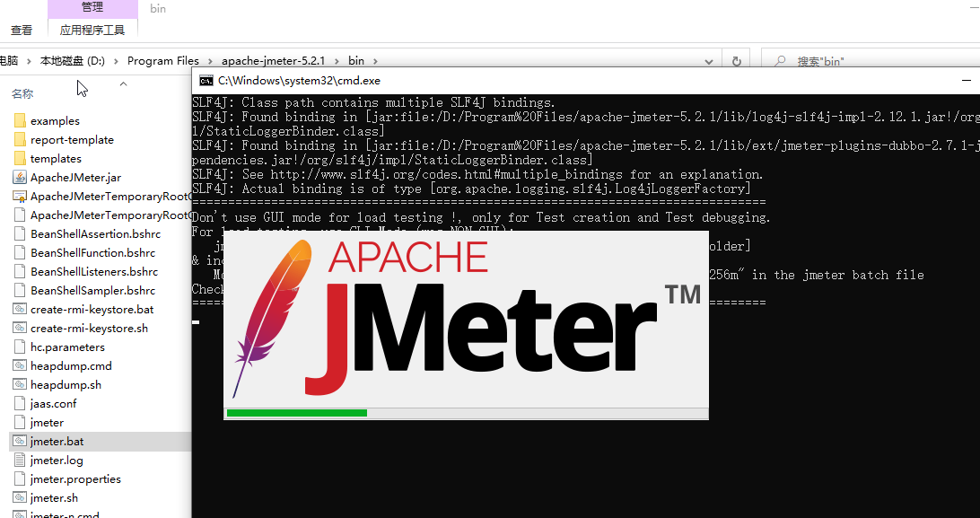Select the report-template folder name
Screen dimensions: 980x518
click(x=72, y=139)
